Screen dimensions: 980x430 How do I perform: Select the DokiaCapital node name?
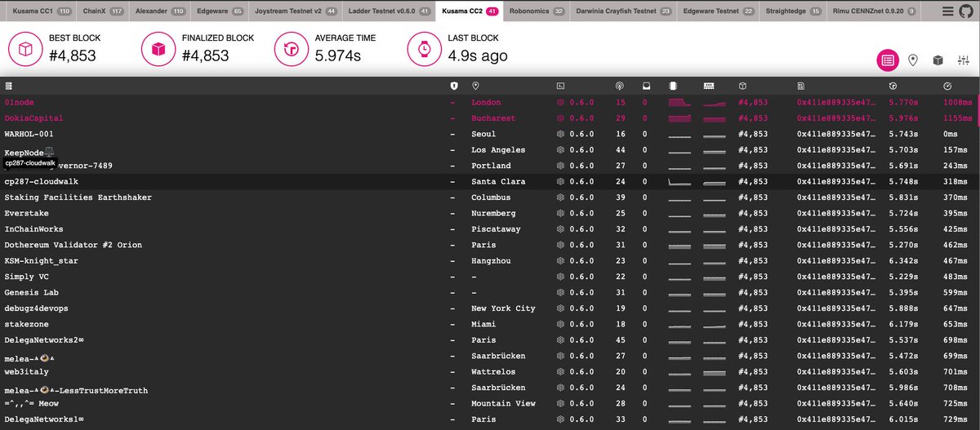(x=33, y=118)
